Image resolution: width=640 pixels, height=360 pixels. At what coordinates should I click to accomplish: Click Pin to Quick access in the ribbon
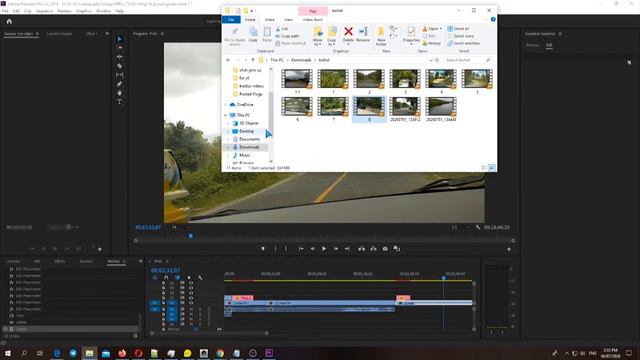point(235,36)
